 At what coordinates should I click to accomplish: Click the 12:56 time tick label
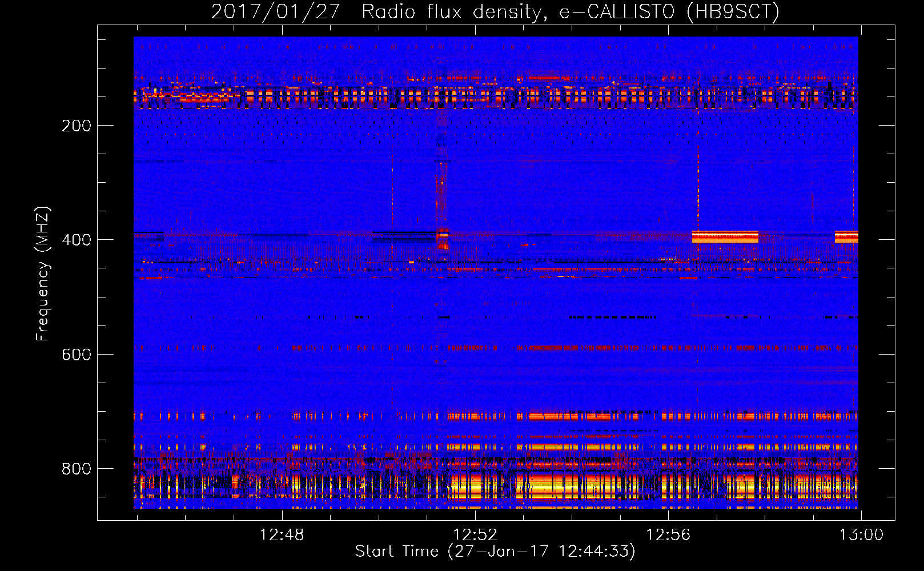[x=668, y=535]
